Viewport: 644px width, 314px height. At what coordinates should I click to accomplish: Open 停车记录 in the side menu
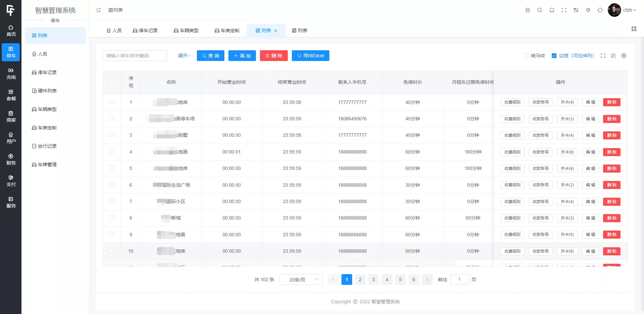(55, 72)
